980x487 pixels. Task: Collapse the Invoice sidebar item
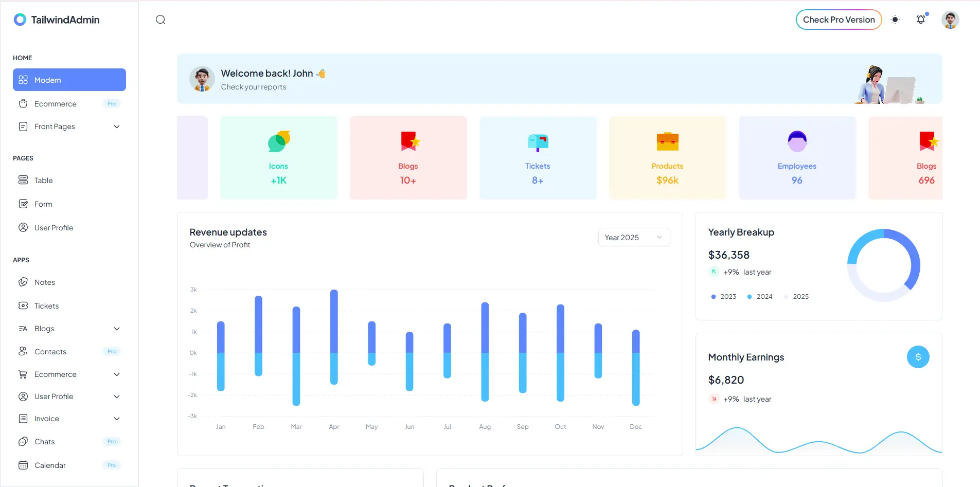coord(117,419)
